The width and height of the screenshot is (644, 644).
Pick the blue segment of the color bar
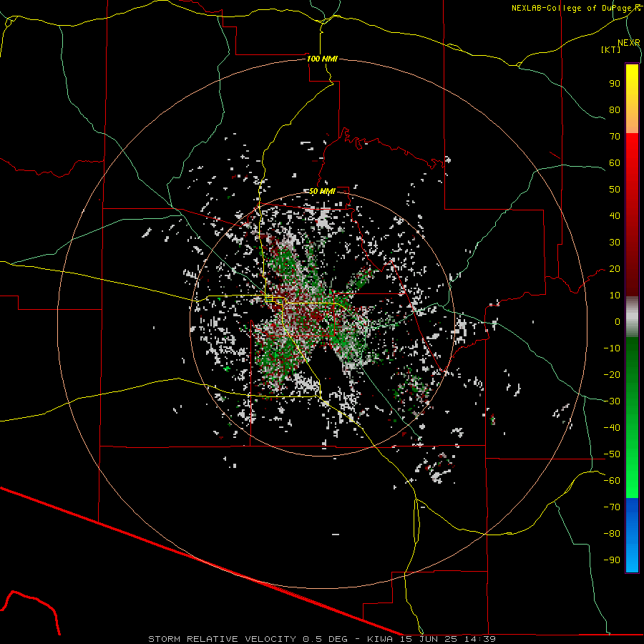[x=632, y=535]
